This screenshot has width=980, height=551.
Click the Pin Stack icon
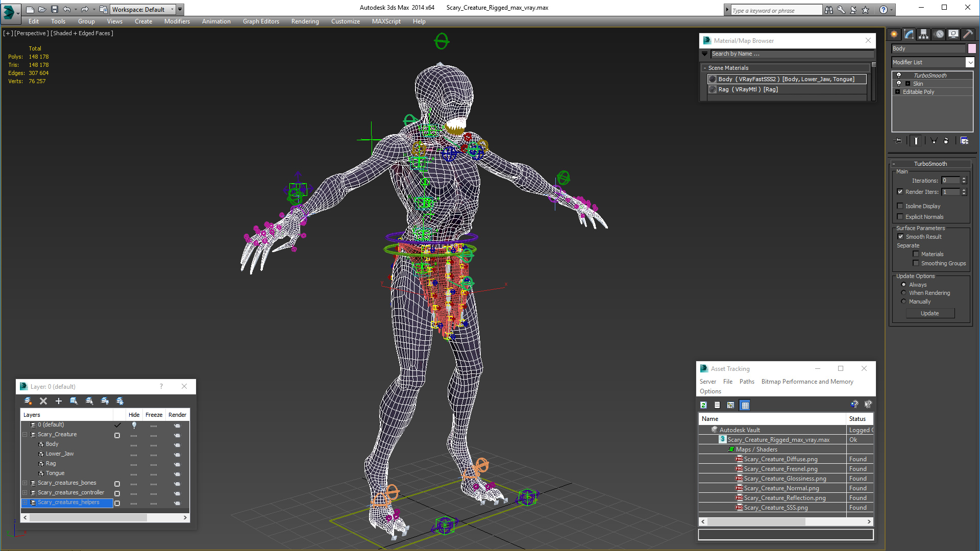898,141
